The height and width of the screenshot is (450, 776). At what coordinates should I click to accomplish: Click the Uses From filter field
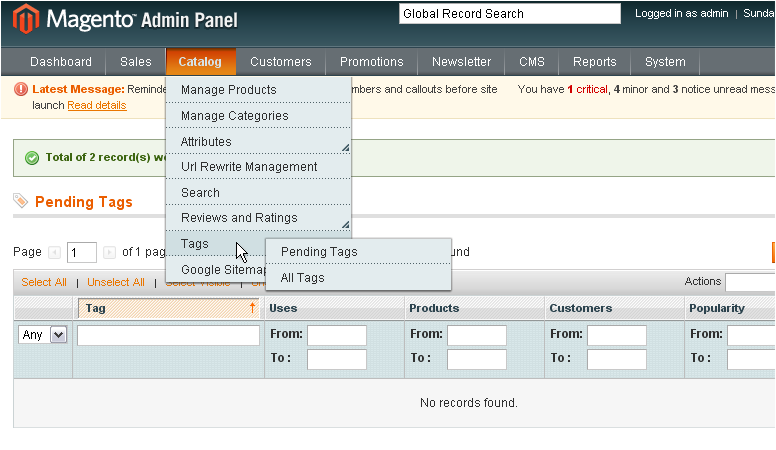pyautogui.click(x=337, y=335)
